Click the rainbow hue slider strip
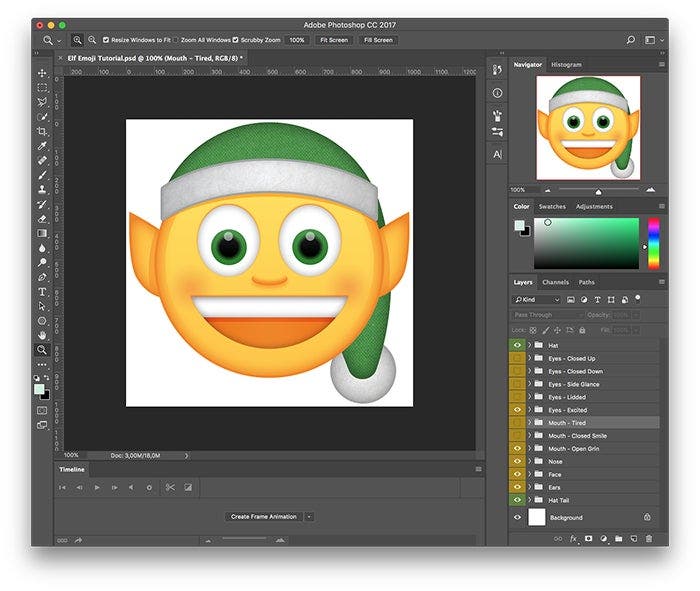700x591 pixels. [653, 243]
